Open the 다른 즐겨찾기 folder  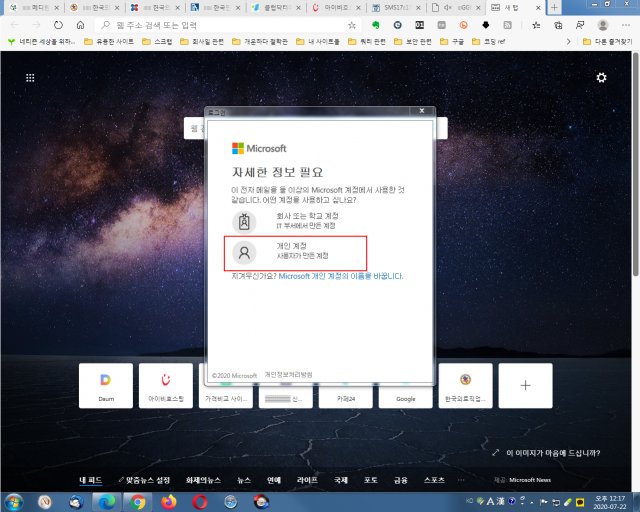607,42
